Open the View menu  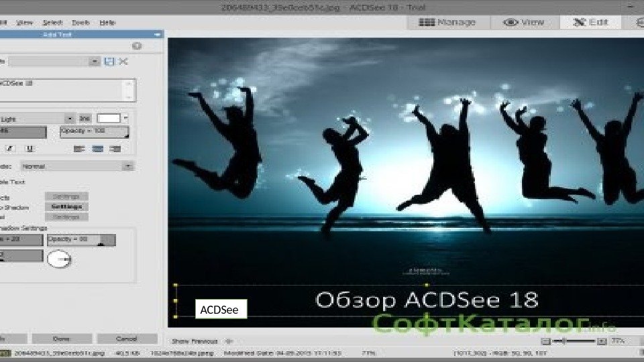click(24, 23)
